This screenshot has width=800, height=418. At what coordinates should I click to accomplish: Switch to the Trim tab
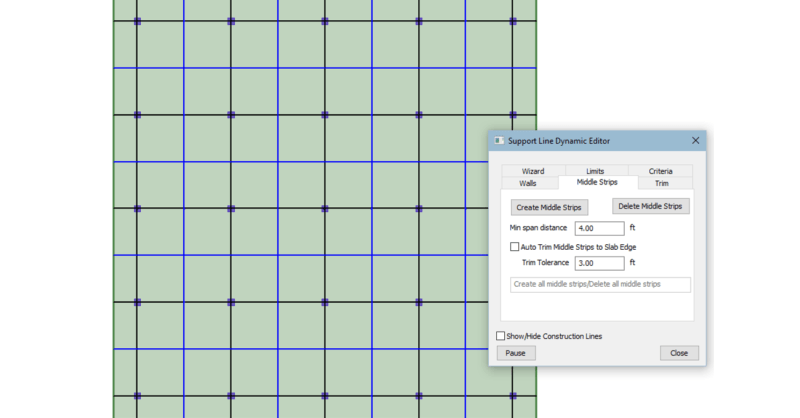[661, 183]
